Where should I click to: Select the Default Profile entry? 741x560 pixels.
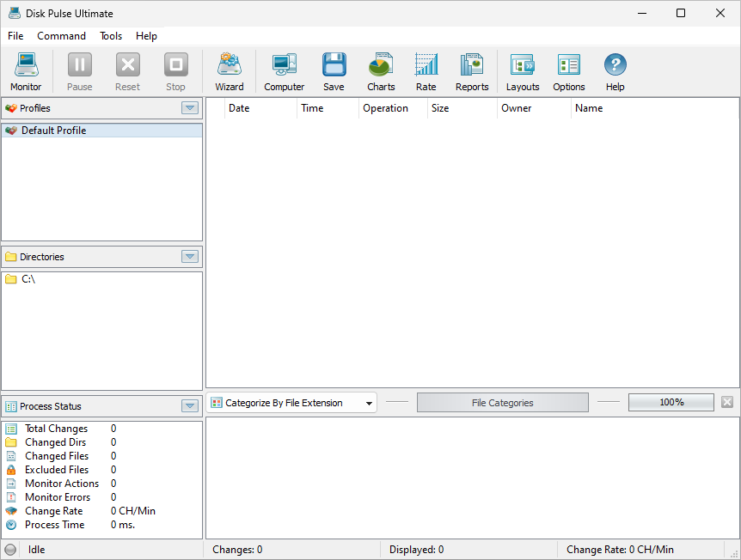coord(52,130)
